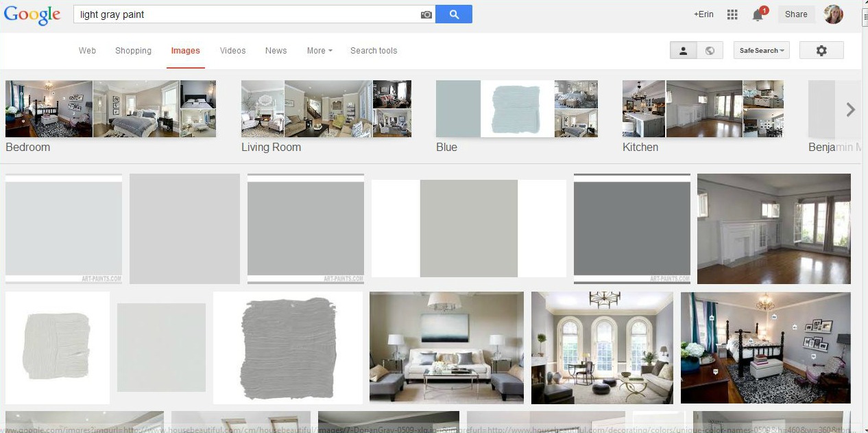Click the Share button
The height and width of the screenshot is (433, 868).
(x=795, y=14)
